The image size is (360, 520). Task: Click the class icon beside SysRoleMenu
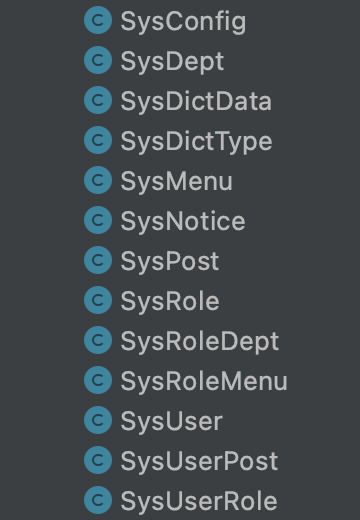coord(98,380)
